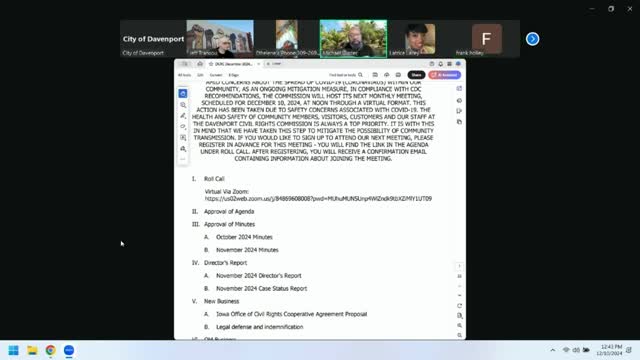Select Frank Holley's participant tile
640x360 pixels.
coord(487,39)
